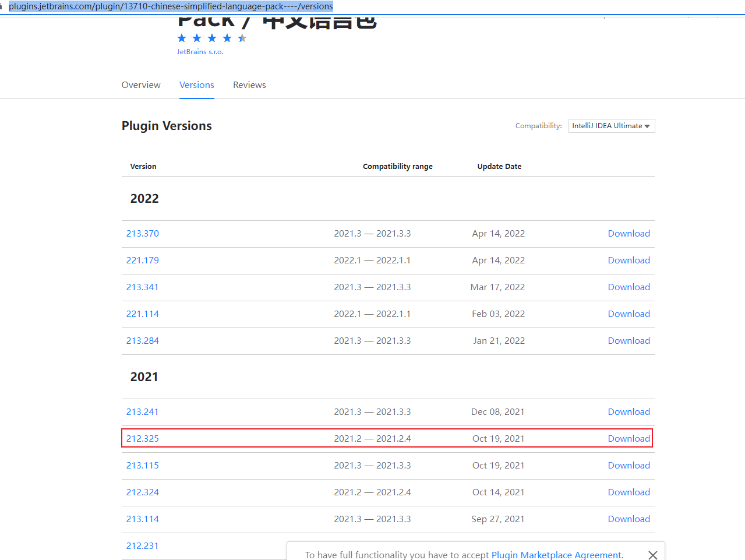
Task: Download version 213.114
Action: [629, 519]
